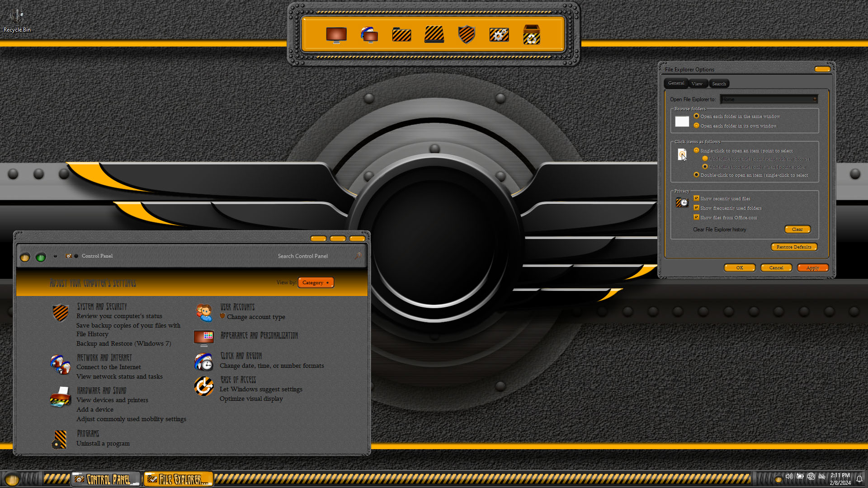Open the monitor icon in top dock

point(336,35)
